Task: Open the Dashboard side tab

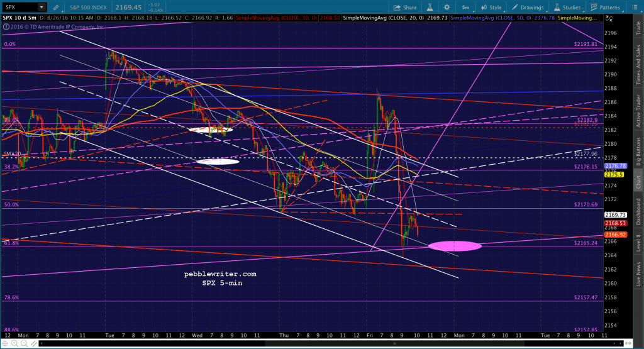Action: 638,211
